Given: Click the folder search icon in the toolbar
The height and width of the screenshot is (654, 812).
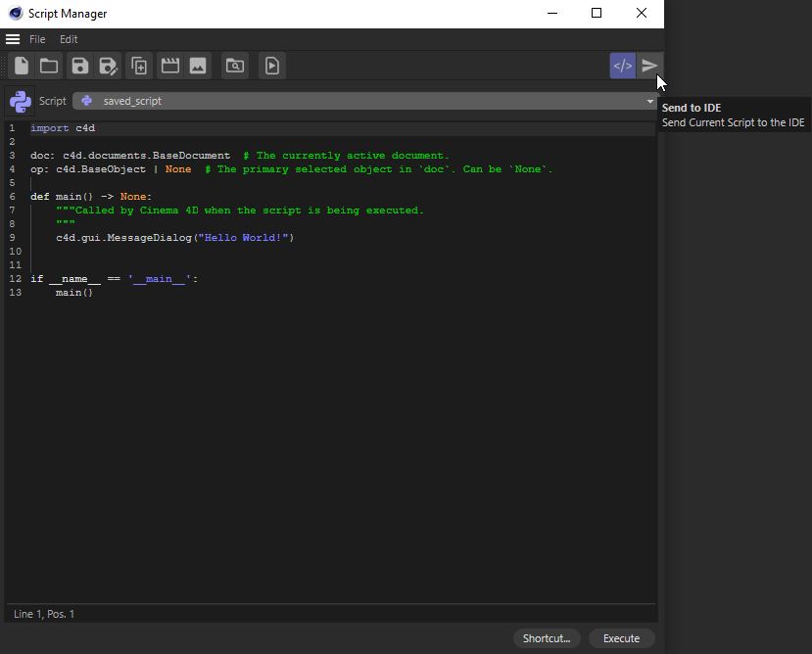Looking at the screenshot, I should pyautogui.click(x=235, y=66).
